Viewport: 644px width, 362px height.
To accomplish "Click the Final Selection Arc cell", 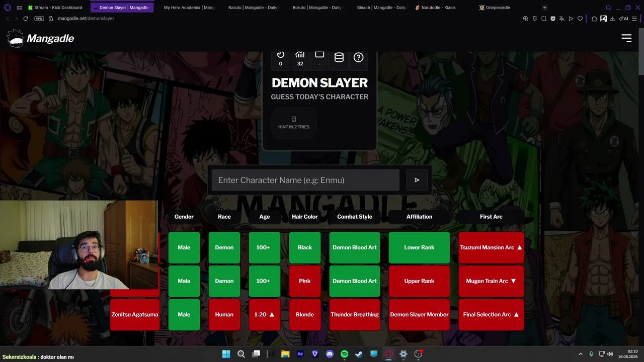I will pos(491,315).
